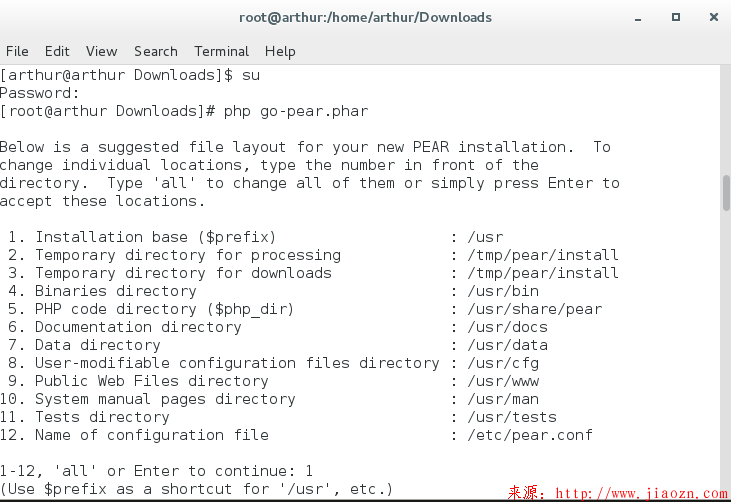This screenshot has width=731, height=502.
Task: Click the vertical scrollbar thumb
Action: [726, 193]
